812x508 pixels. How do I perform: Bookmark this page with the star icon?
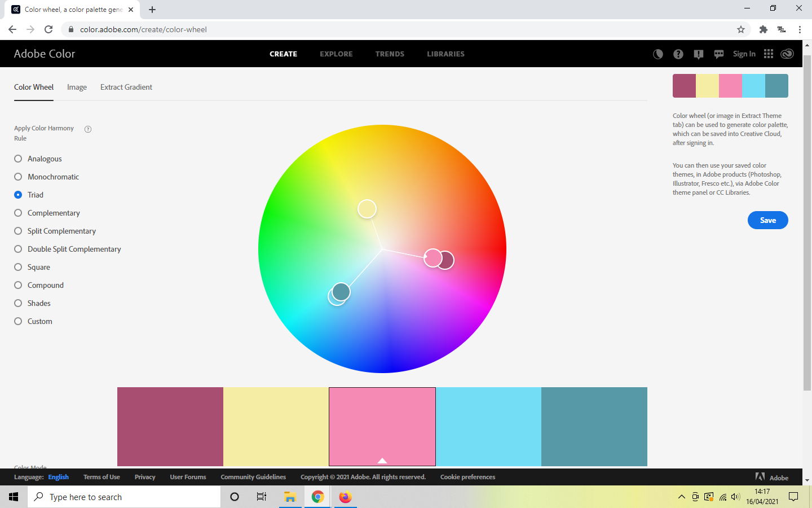coord(741,29)
